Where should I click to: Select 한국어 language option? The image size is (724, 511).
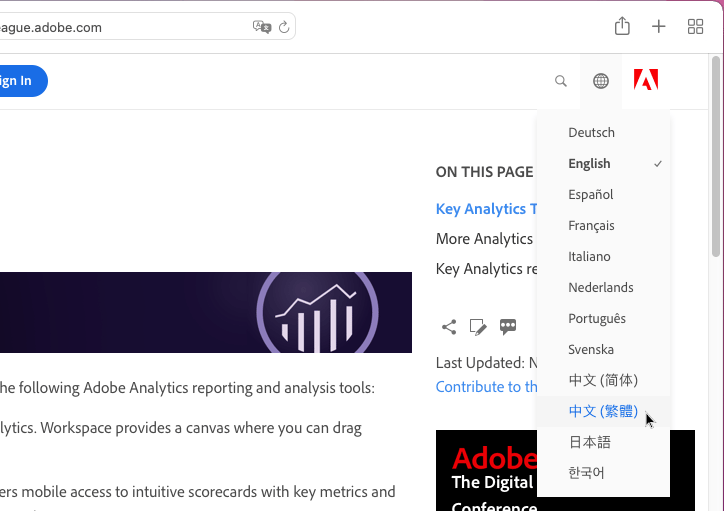pos(603,473)
